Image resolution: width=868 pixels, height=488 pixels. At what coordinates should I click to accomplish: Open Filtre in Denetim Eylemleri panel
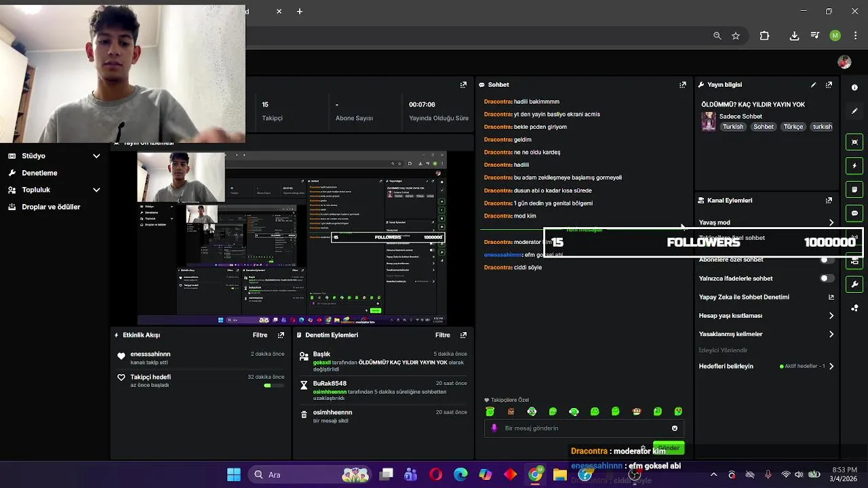pos(443,335)
